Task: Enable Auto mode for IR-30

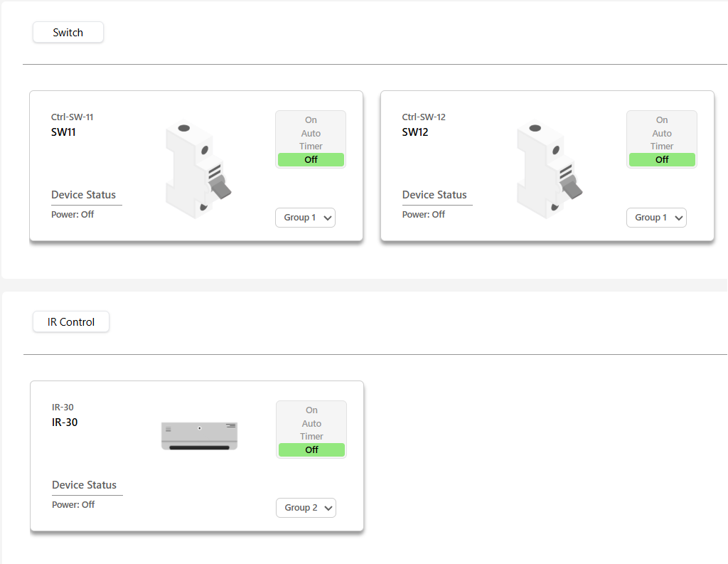Action: click(x=311, y=423)
